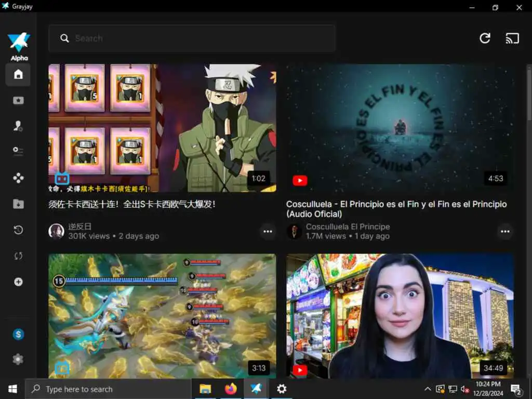Click Bilibili badge on Kakashi thumbnail
Viewport: 532px width, 399px height.
coord(62,179)
